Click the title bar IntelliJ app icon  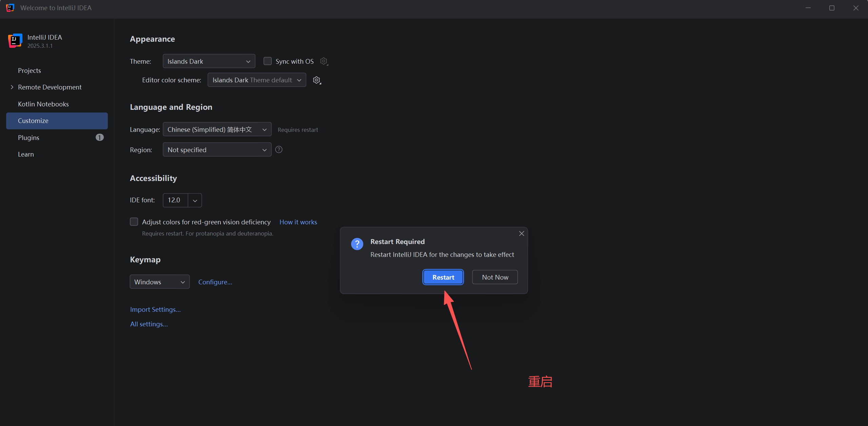pos(10,8)
